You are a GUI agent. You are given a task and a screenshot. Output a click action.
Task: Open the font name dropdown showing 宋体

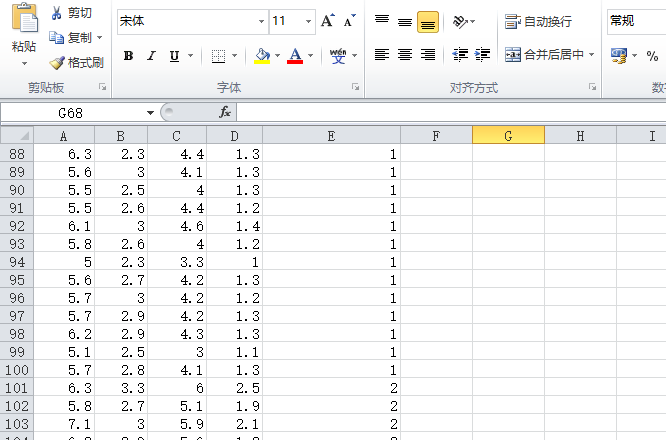[x=261, y=21]
